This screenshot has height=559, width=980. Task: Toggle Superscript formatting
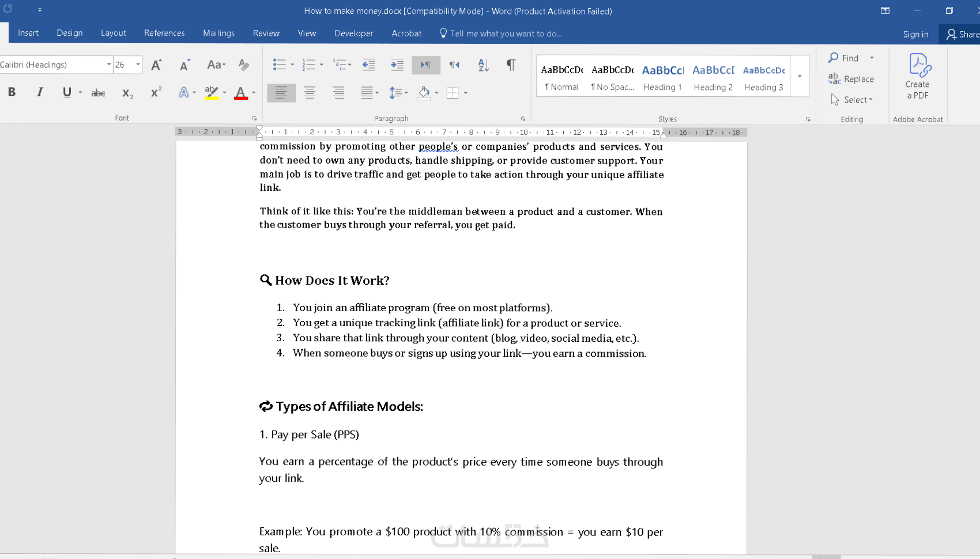(x=156, y=92)
